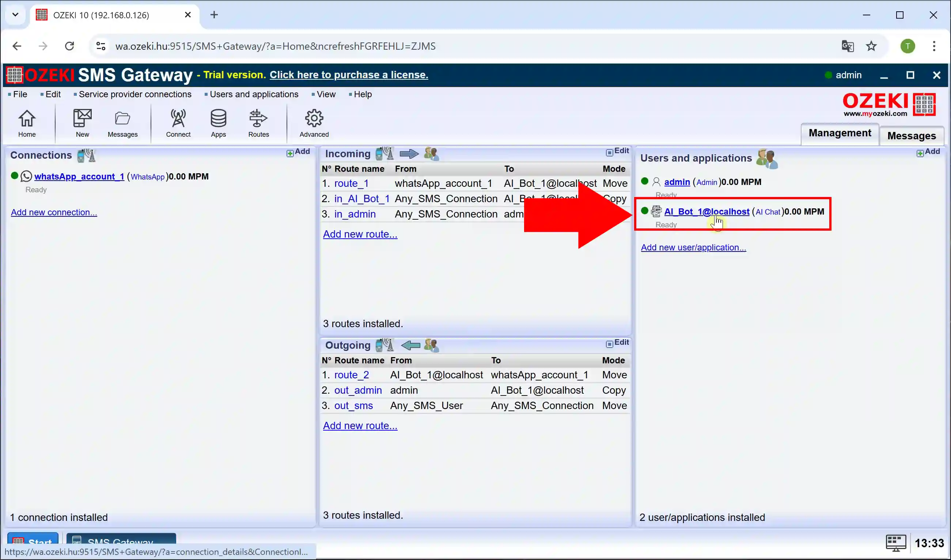Open the Apps database toolbar icon
Image resolution: width=951 pixels, height=560 pixels.
tap(219, 124)
